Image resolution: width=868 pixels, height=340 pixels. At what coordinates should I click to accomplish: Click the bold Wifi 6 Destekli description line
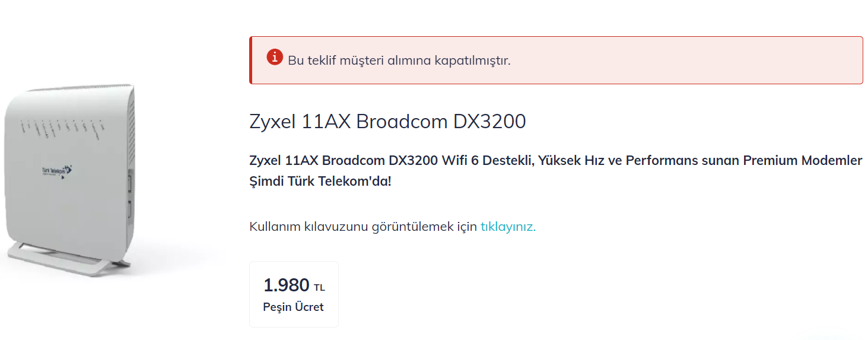556,161
